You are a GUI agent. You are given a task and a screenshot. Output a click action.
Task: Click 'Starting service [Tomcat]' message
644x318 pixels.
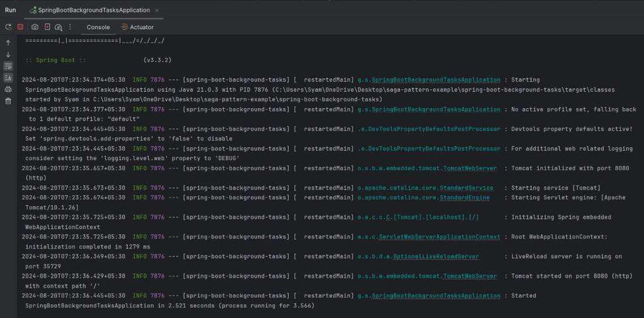click(x=556, y=188)
